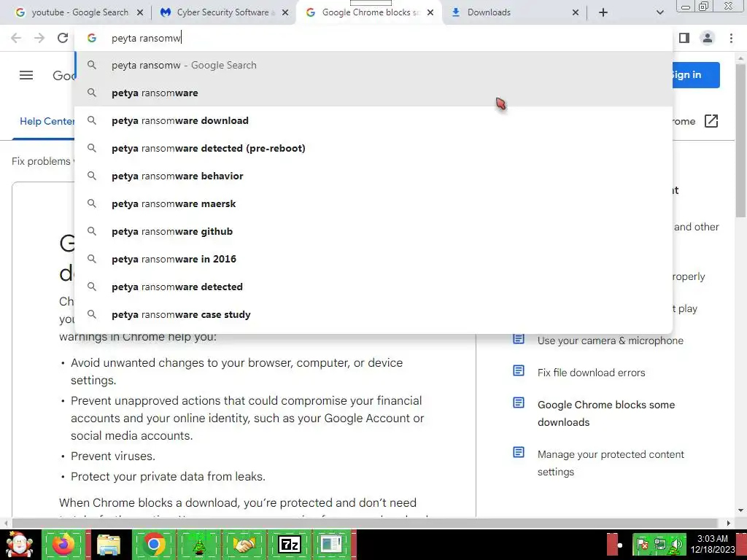Select 'peyta ransomw - Google Search' suggestion
The width and height of the screenshot is (747, 560).
[373, 65]
